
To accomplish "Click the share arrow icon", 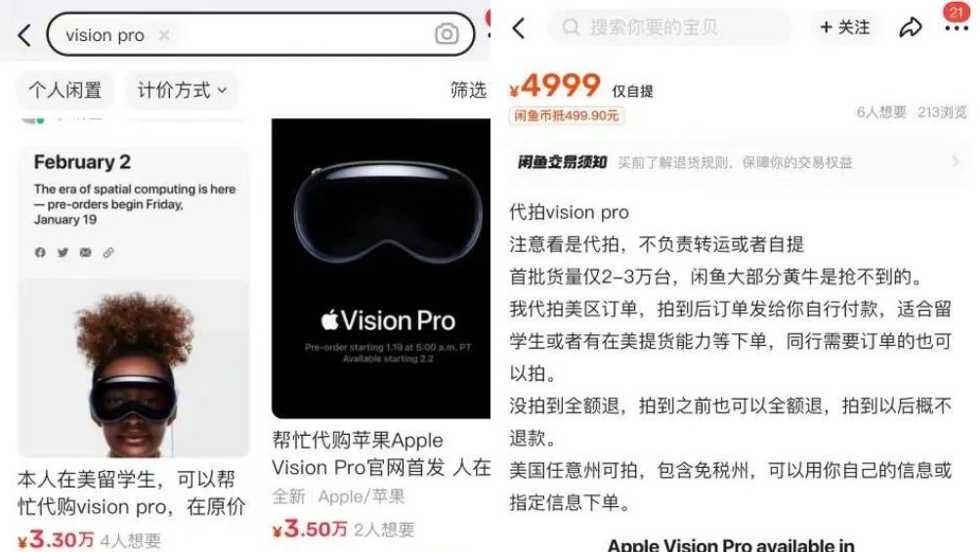I will [911, 27].
